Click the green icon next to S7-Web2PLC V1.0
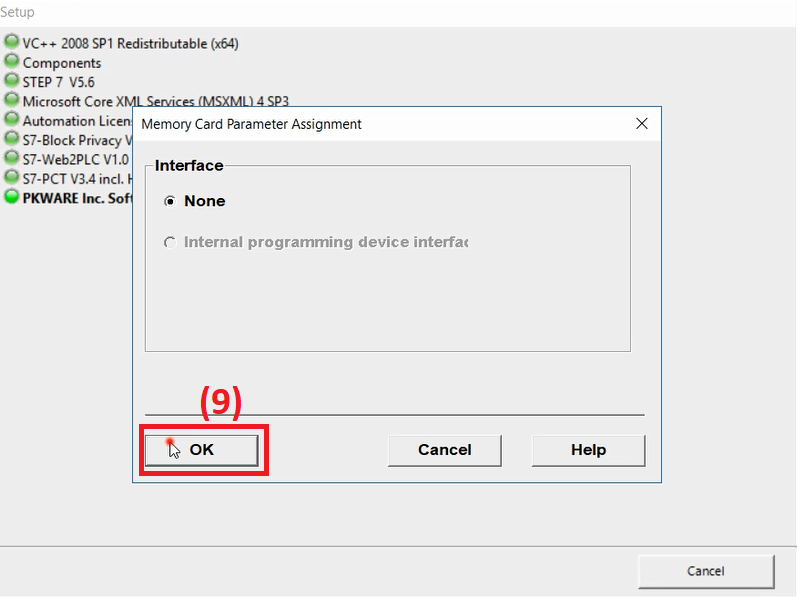 point(12,158)
